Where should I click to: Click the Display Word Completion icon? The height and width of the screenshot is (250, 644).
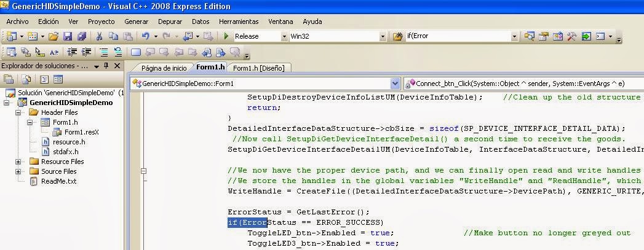coord(54,52)
